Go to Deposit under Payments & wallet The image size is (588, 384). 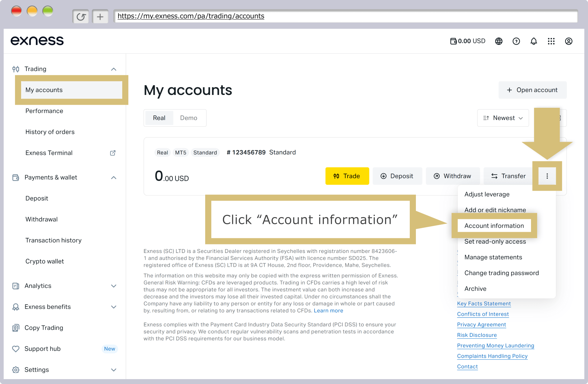coord(37,198)
